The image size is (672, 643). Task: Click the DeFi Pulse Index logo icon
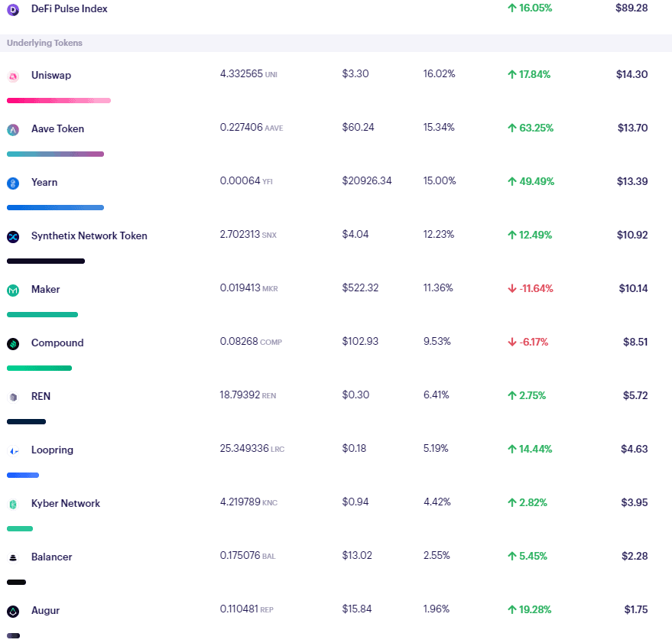[13, 9]
